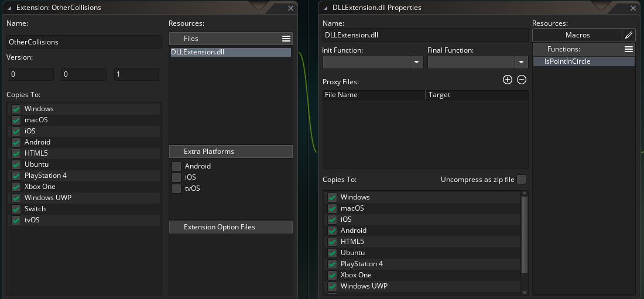Click the Functions header bar
The width and height of the screenshot is (644, 299).
(584, 49)
